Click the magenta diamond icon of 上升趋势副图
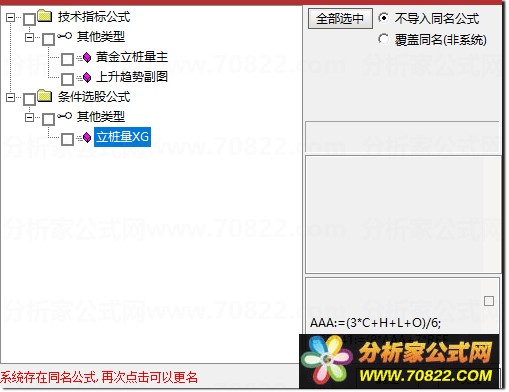This screenshot has height=392, width=509. [87, 77]
